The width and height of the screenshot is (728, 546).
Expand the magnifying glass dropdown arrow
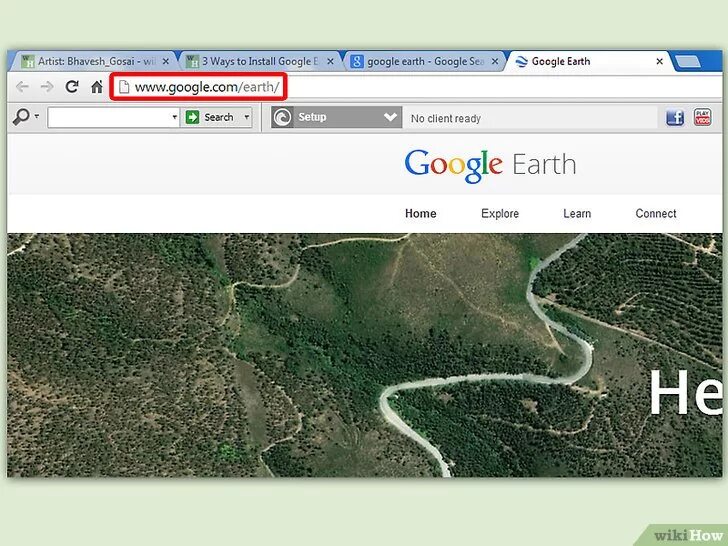click(x=37, y=116)
